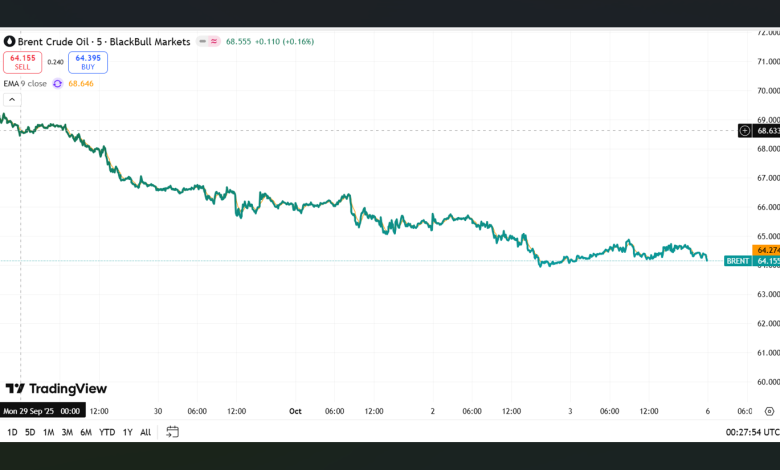780x470 pixels.
Task: Click the Brent Crude Oil symbol logo
Action: pos(10,42)
